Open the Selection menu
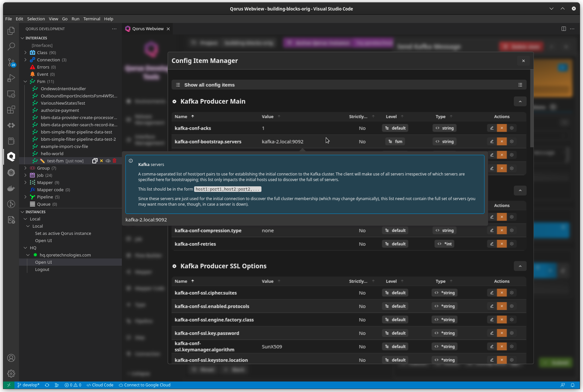583x392 pixels. coord(36,19)
